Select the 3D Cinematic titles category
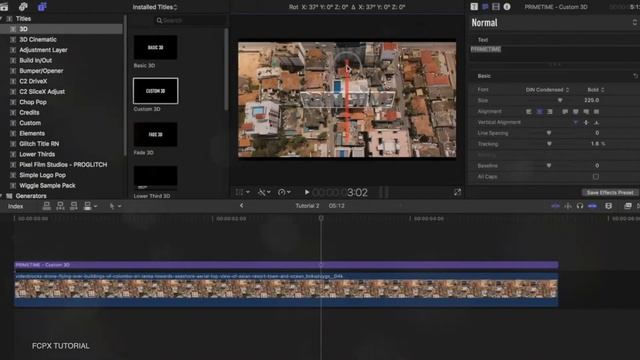 [38, 40]
